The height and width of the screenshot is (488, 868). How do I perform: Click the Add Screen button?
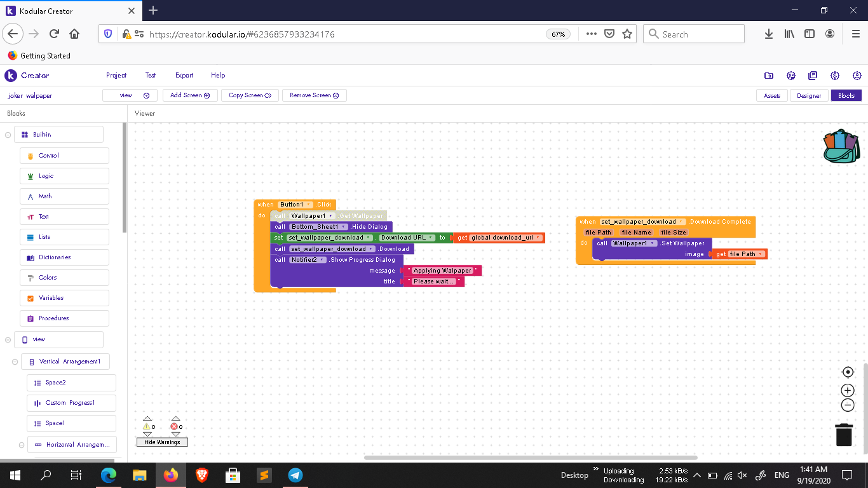[190, 95]
